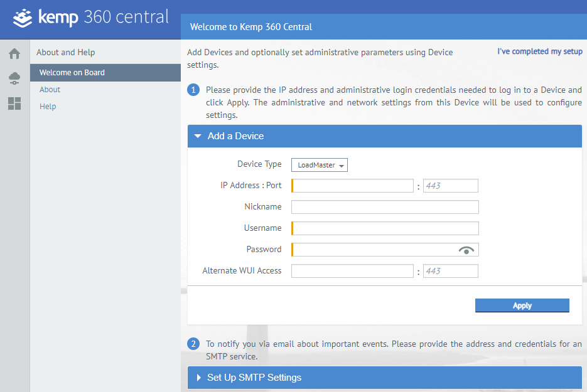Open the Device Type LoadMaster dropdown
Image resolution: width=587 pixels, height=392 pixels.
(x=320, y=165)
